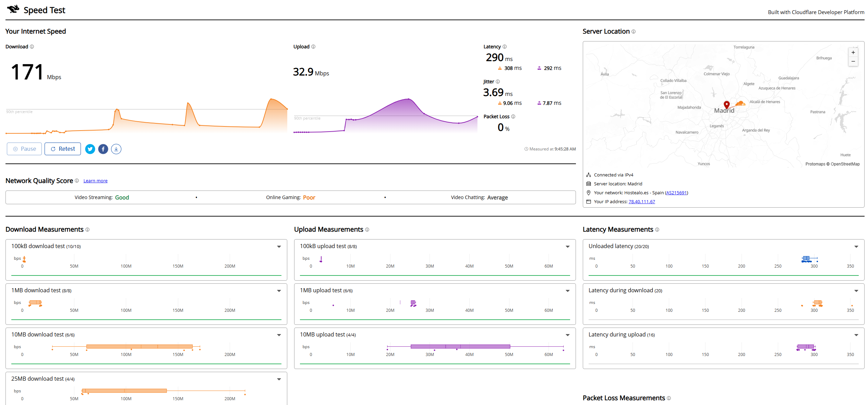Screen dimensions: 868x405
Task: Open Server Location info icon
Action: pyautogui.click(x=634, y=32)
